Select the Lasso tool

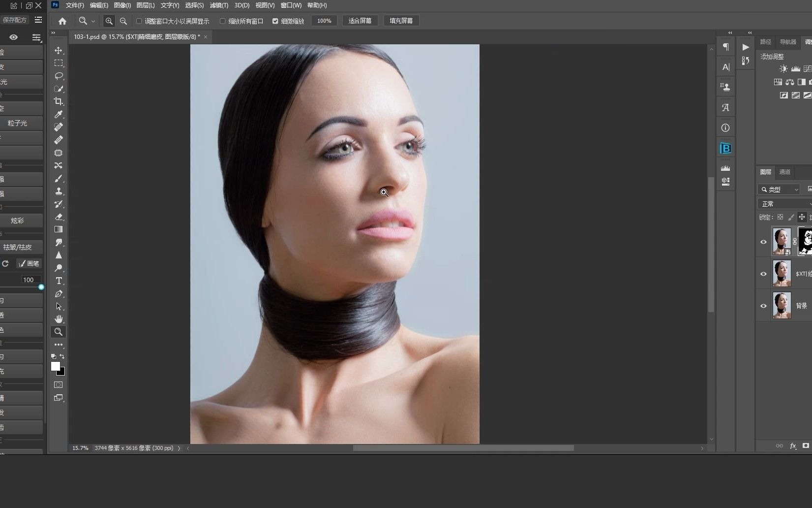59,76
